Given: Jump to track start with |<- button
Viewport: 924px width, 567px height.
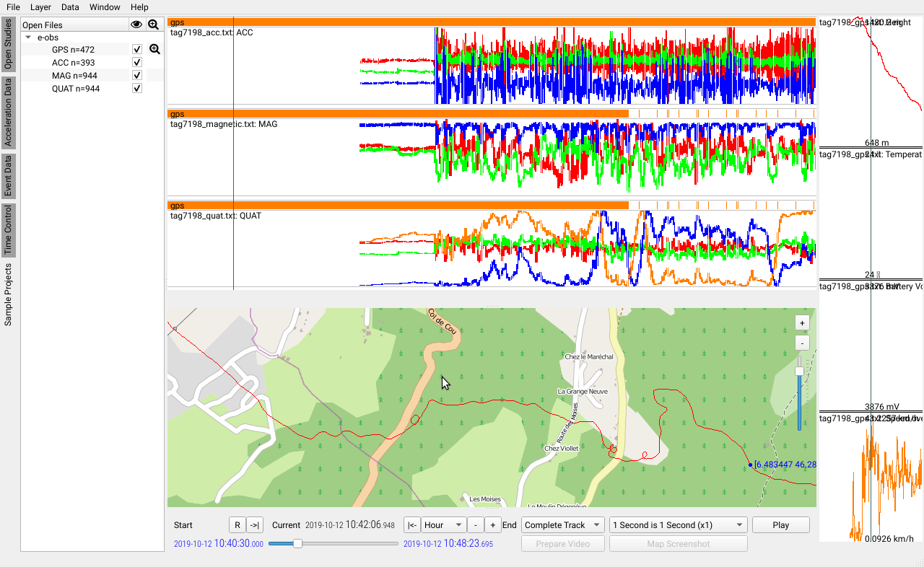Looking at the screenshot, I should tap(411, 525).
